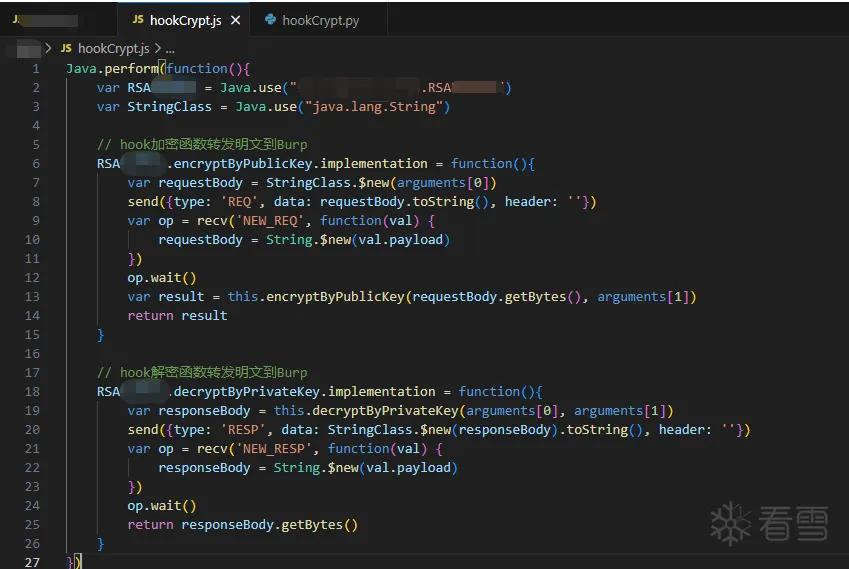Place cursor on return result statement
Viewport: 849px width, 569px height.
click(177, 316)
